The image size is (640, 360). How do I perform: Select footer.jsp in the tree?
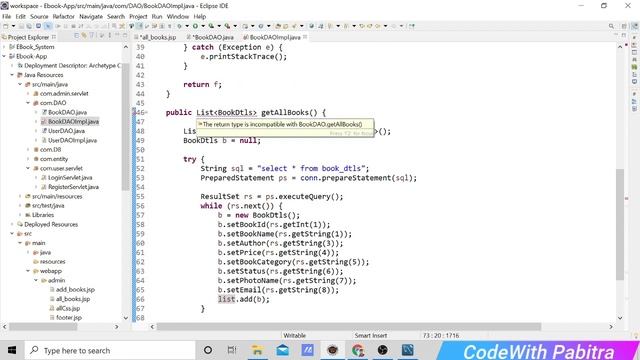[x=69, y=317]
